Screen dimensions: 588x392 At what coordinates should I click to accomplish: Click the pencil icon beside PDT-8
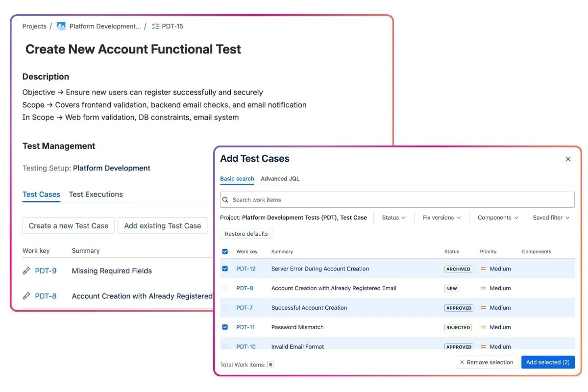(26, 296)
